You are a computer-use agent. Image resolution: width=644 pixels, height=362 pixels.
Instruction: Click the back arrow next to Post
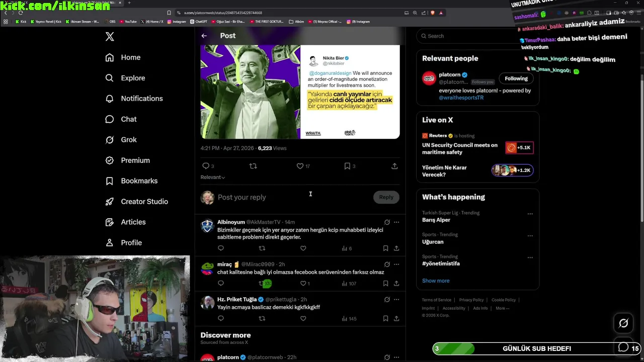[204, 36]
